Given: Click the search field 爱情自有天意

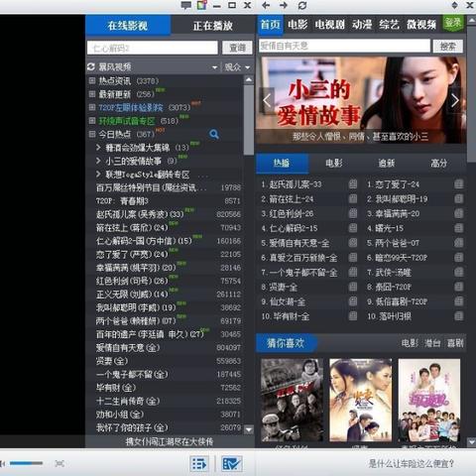Looking at the screenshot, I should (x=344, y=46).
